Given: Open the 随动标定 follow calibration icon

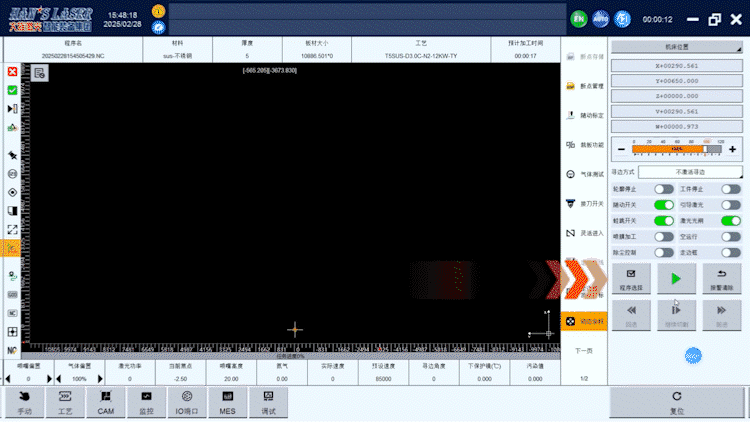Looking at the screenshot, I should [x=570, y=115].
